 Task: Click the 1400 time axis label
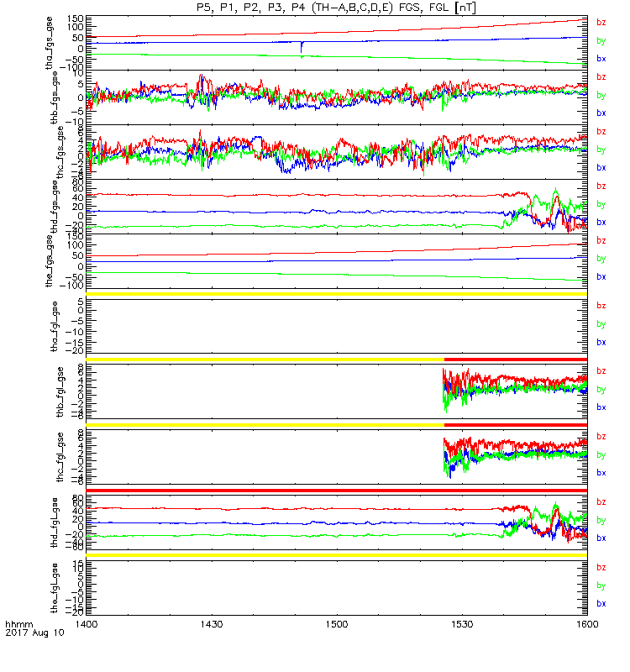click(87, 624)
